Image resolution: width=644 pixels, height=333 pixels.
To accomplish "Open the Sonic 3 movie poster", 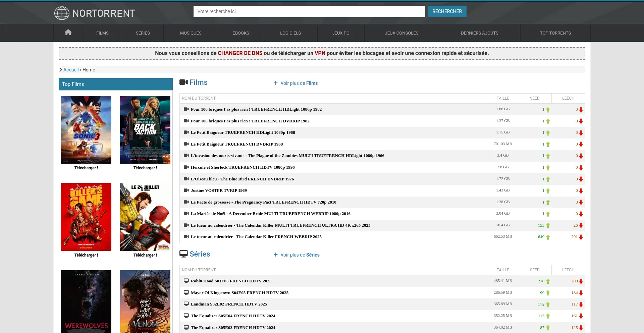I will tap(86, 130).
